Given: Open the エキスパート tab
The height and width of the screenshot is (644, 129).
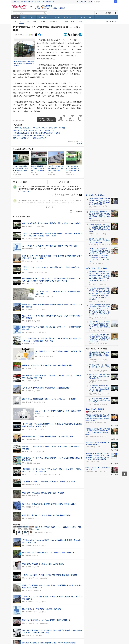Looking at the screenshot, I should [43, 17].
